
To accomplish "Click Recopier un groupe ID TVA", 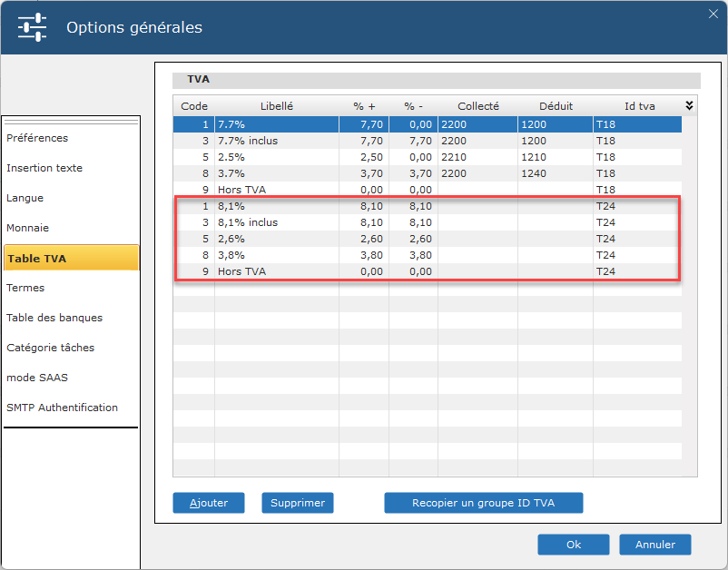I will [484, 502].
